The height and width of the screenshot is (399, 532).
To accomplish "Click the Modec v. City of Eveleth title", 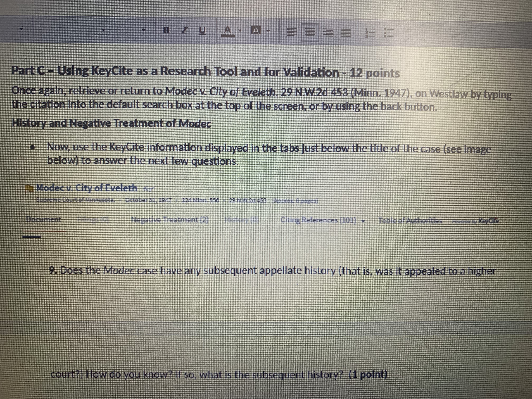I will click(87, 188).
